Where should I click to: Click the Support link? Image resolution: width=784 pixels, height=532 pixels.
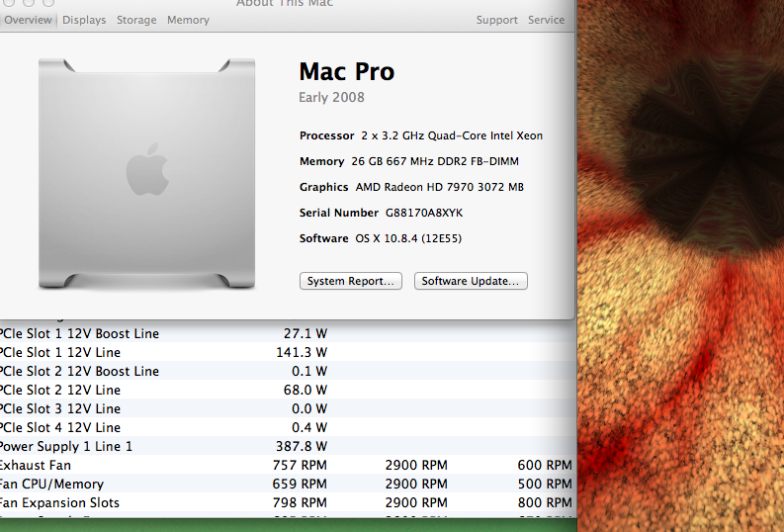[496, 20]
